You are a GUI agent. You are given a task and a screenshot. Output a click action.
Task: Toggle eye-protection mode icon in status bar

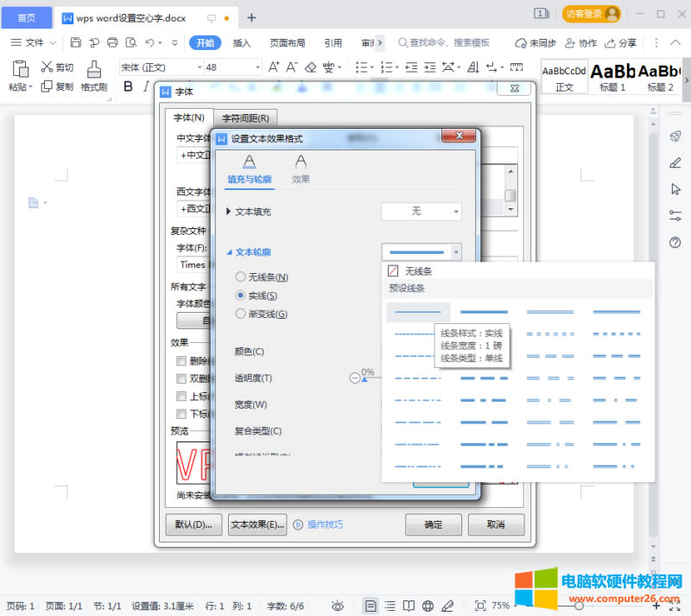(x=338, y=606)
